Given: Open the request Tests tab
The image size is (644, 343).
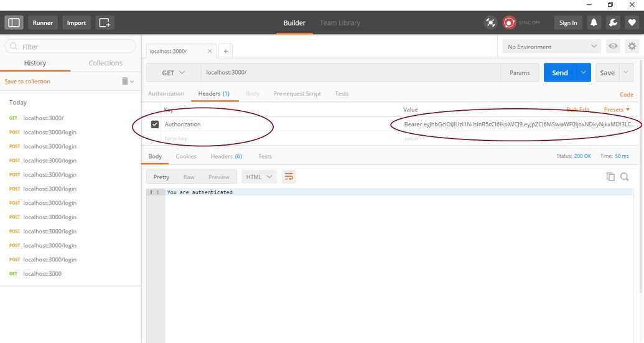Looking at the screenshot, I should pyautogui.click(x=342, y=93).
